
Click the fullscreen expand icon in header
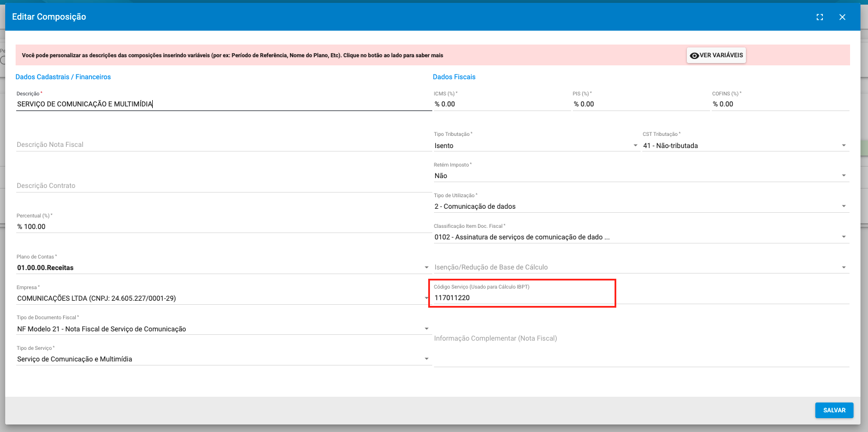(x=819, y=17)
